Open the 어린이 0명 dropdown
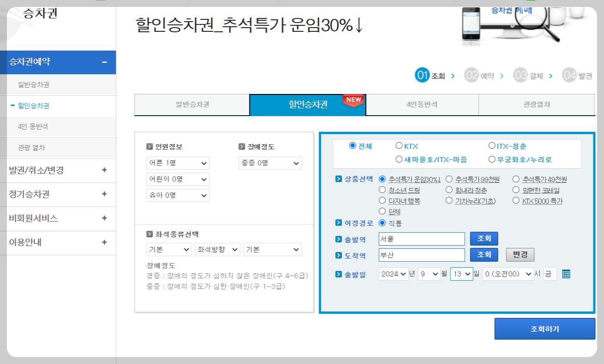The image size is (604, 364). click(178, 179)
